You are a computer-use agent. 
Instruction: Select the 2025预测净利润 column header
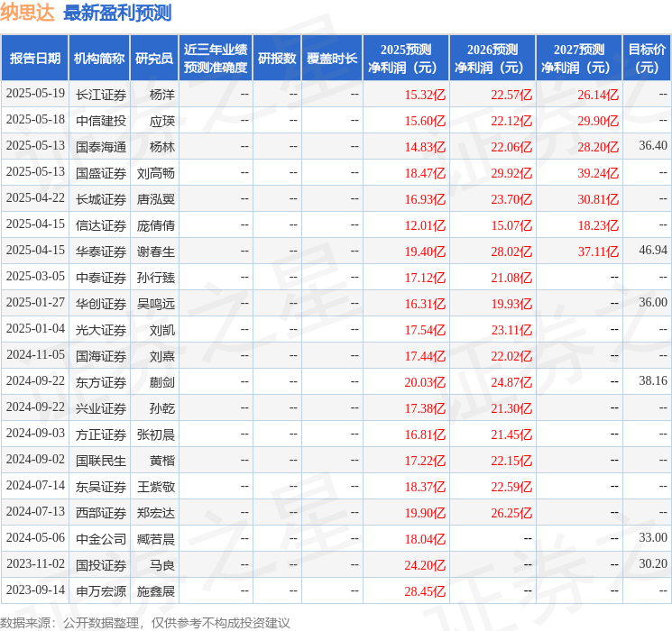point(406,58)
